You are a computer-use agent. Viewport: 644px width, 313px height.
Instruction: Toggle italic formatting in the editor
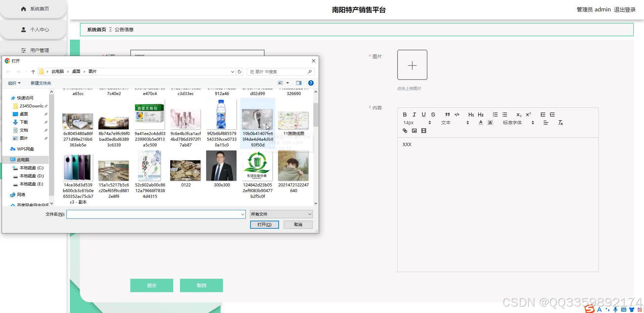[414, 115]
